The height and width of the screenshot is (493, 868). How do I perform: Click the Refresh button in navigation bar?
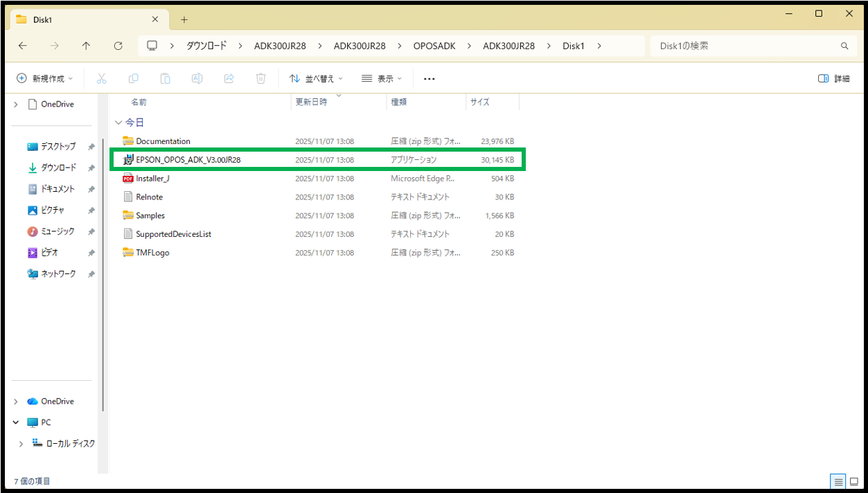tap(118, 46)
